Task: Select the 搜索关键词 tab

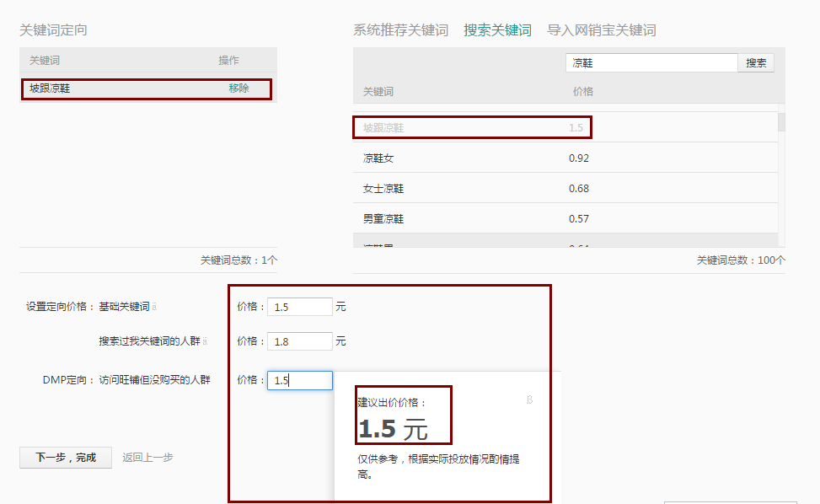Action: (x=497, y=30)
